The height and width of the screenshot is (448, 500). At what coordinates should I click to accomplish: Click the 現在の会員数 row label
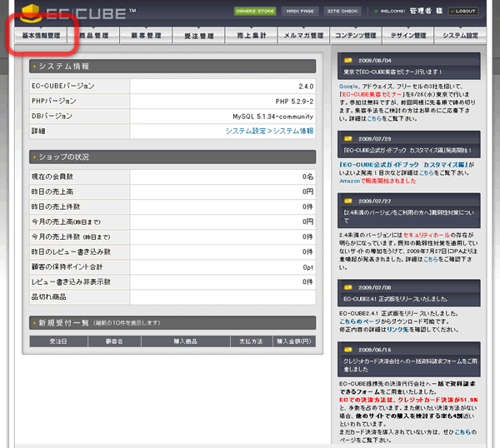click(52, 177)
